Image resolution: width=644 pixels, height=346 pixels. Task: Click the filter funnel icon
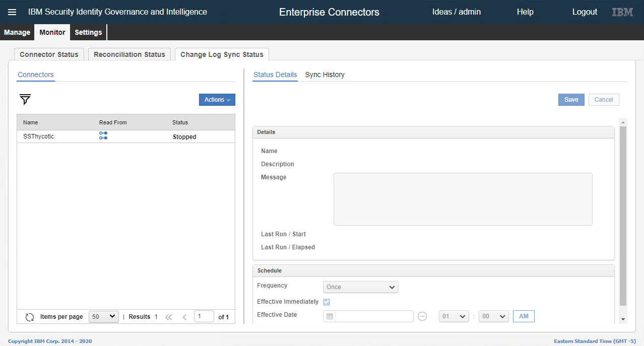point(25,100)
